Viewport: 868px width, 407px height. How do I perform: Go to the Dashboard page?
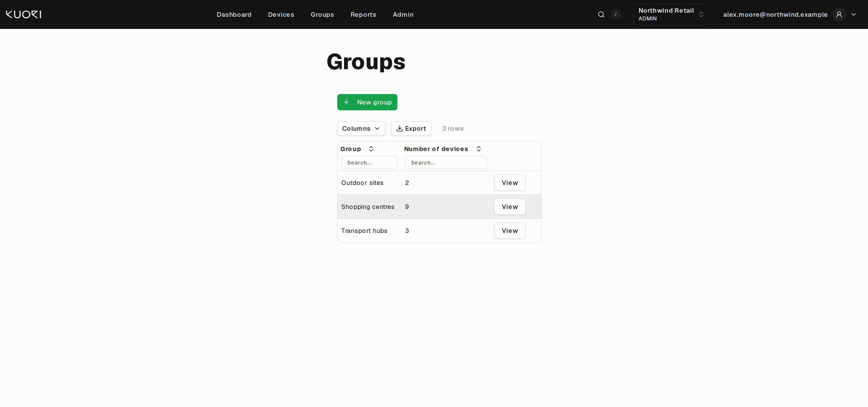pos(234,14)
